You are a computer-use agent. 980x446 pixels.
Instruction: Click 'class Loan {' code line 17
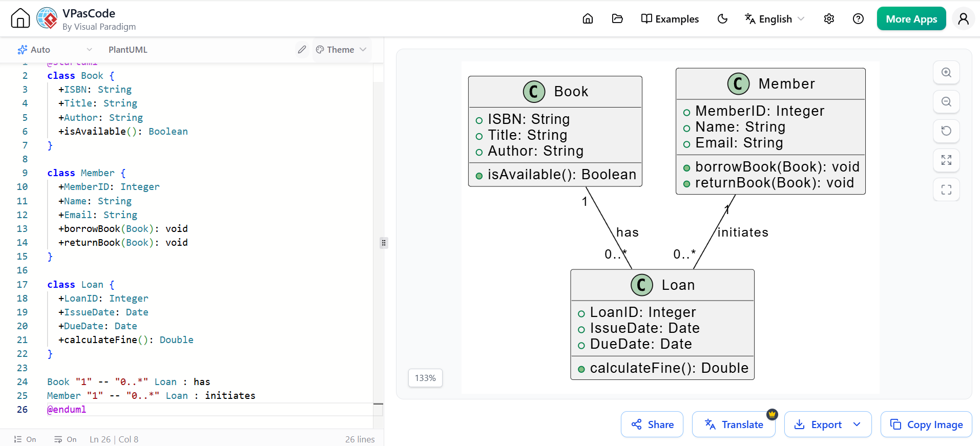coord(81,285)
